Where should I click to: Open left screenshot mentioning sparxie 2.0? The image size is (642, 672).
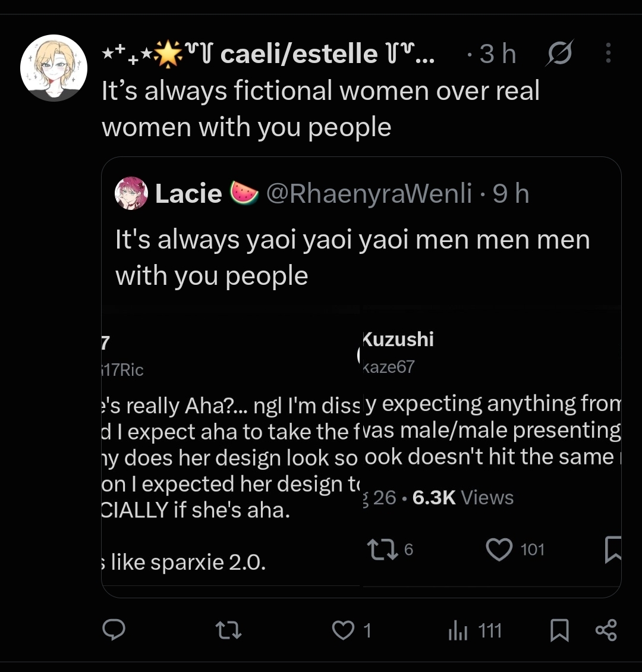(232, 447)
